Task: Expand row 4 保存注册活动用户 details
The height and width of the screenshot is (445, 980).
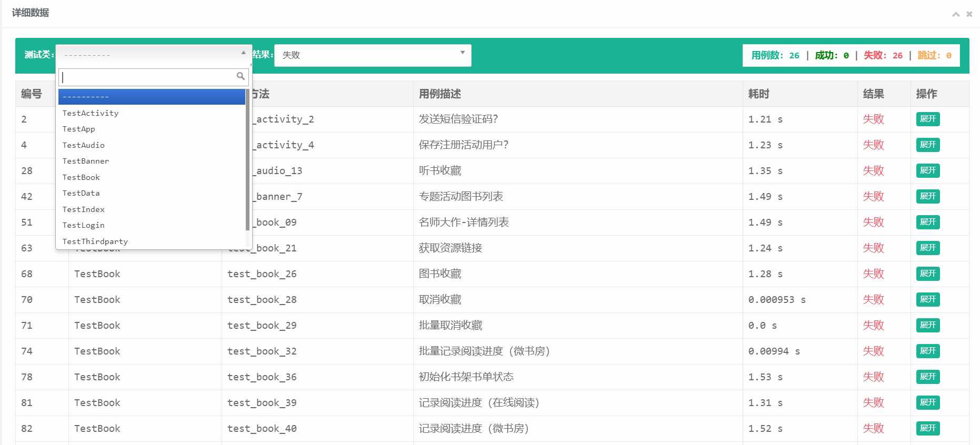Action: click(928, 145)
